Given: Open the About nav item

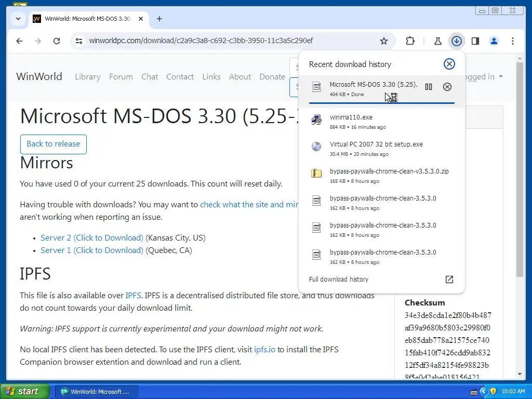Looking at the screenshot, I should [240, 77].
